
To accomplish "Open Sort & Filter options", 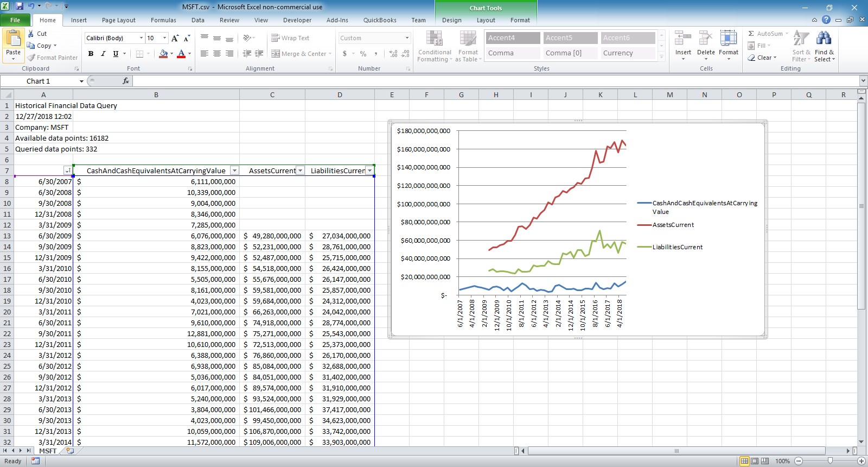I will [x=801, y=46].
